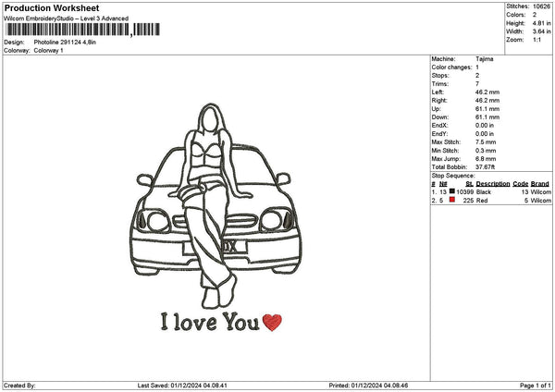555x392 pixels.
Task: Click 'Last Saved: 01/12/2024 04.08.41' text
Action: (x=182, y=386)
